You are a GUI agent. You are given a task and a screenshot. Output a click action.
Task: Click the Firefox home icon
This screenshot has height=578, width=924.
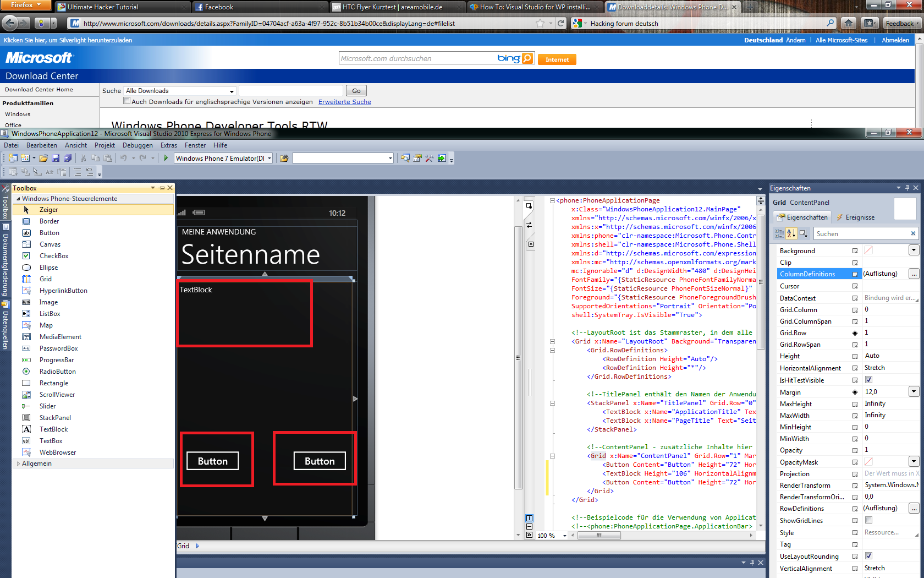point(849,23)
